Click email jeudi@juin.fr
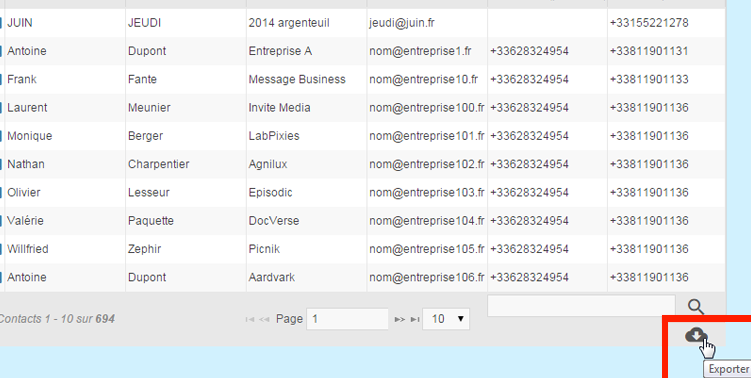The height and width of the screenshot is (378, 751). [x=402, y=23]
